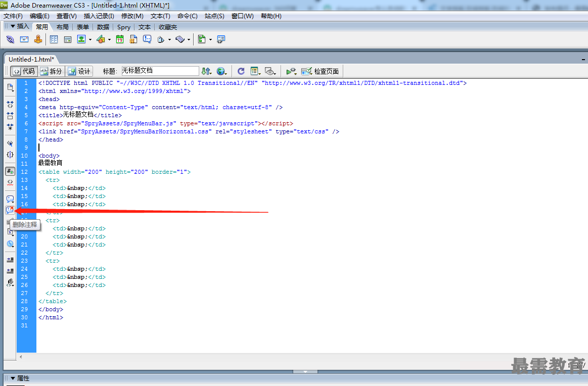This screenshot has width=588, height=386.
Task: Apply a comment using the coding toolbar
Action: point(10,199)
